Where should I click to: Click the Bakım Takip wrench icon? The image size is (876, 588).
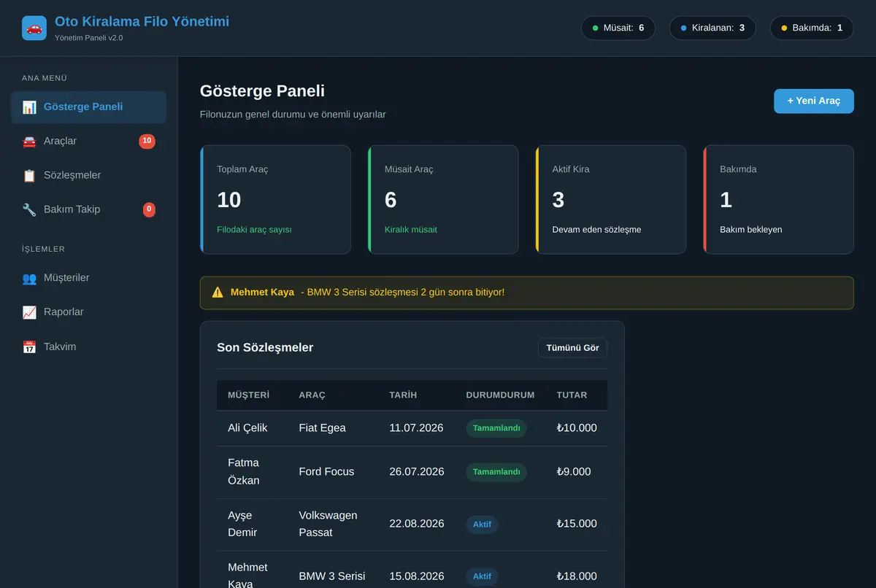point(29,210)
